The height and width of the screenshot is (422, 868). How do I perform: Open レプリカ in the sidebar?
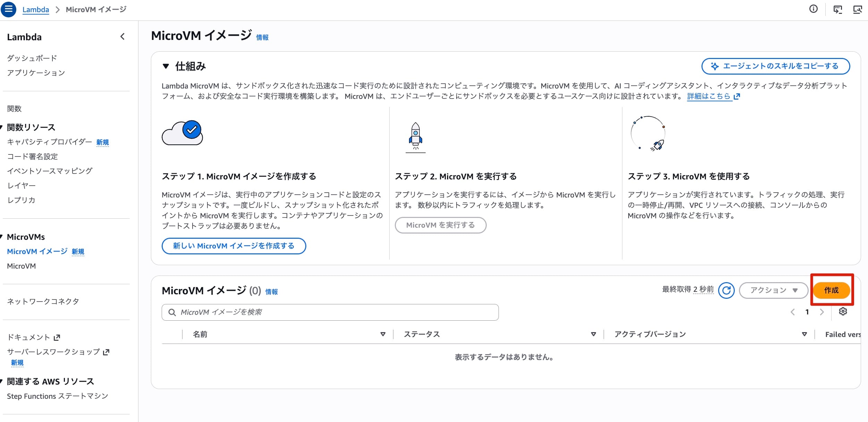[x=21, y=200]
